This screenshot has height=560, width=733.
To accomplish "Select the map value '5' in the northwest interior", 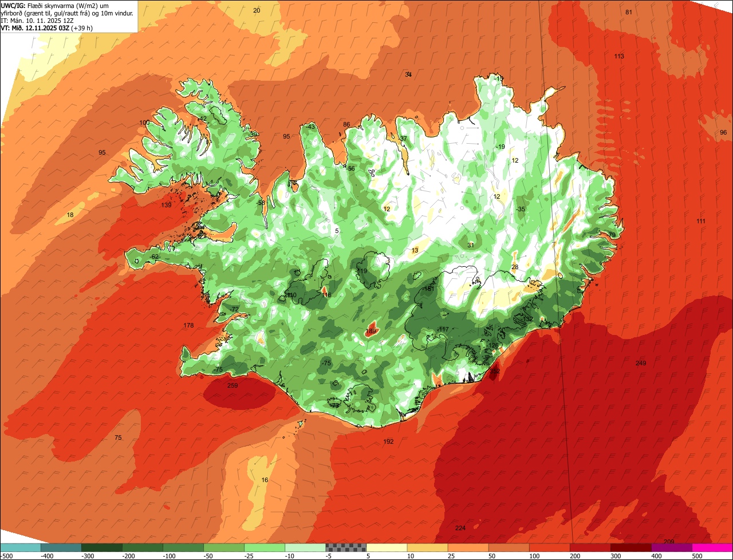I will (337, 231).
